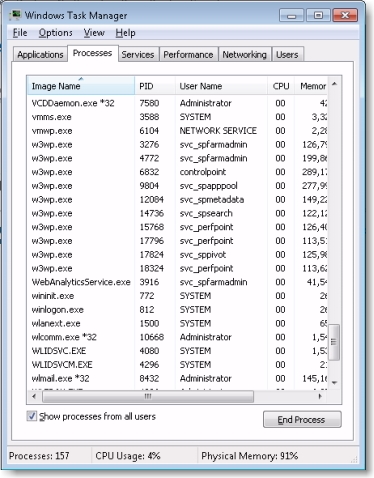The image size is (374, 478).
Task: Select w3wp.exe with PID 18324
Action: click(x=177, y=268)
